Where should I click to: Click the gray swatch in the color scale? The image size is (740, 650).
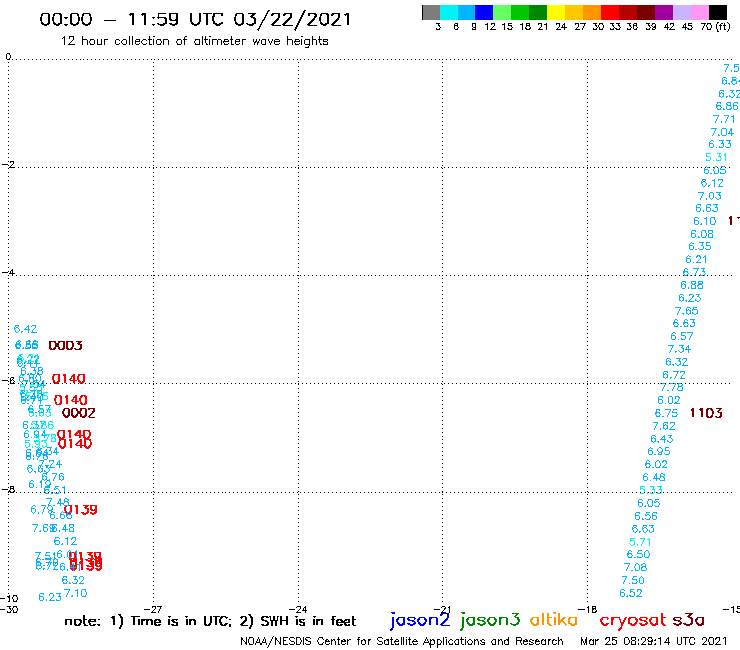(431, 12)
